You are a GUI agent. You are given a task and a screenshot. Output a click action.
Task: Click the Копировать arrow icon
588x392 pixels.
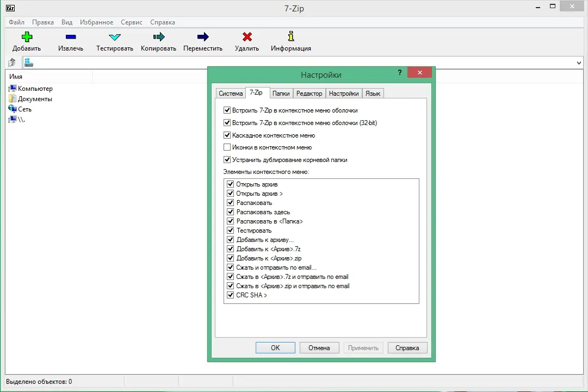point(159,37)
